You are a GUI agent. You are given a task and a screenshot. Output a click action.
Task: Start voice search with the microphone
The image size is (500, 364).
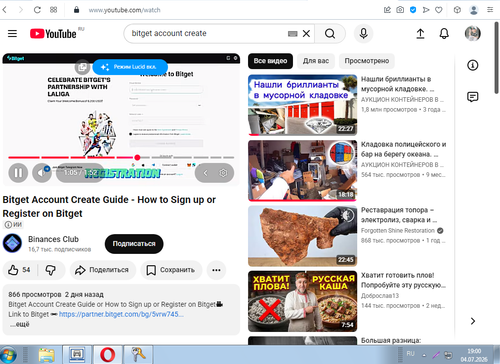363,33
